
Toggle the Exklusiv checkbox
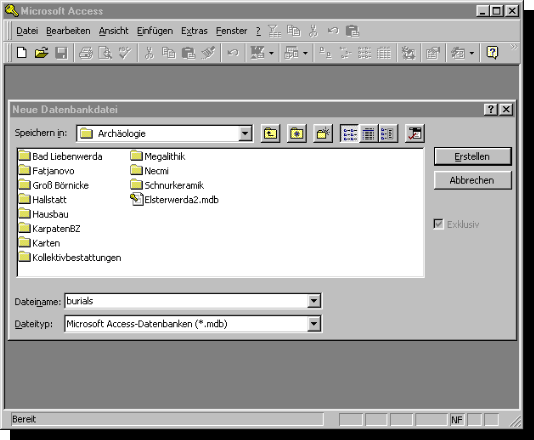(x=439, y=224)
